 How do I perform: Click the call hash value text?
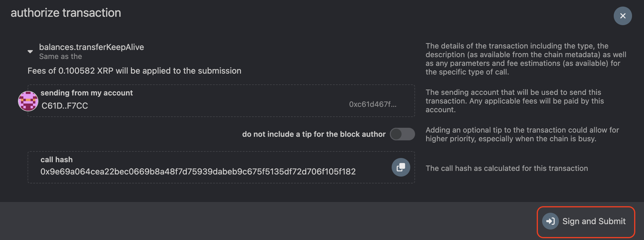tap(198, 171)
